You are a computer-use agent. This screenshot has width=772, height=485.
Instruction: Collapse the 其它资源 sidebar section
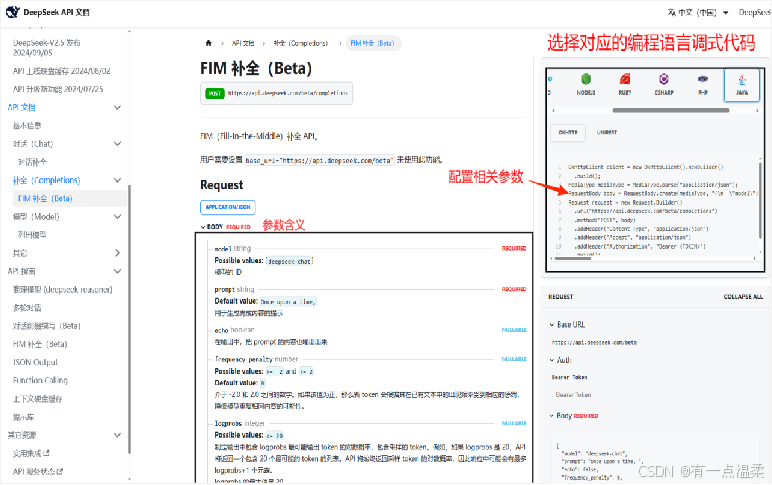coord(117,435)
